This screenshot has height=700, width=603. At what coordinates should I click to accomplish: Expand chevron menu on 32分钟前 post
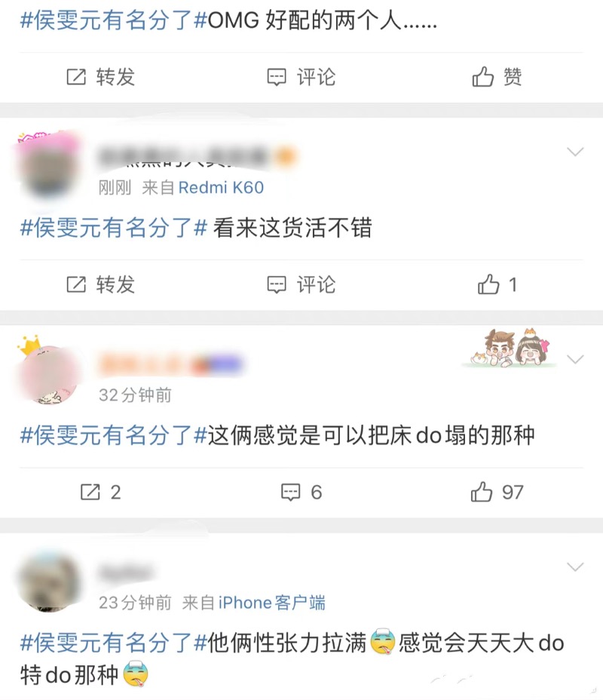tap(575, 359)
